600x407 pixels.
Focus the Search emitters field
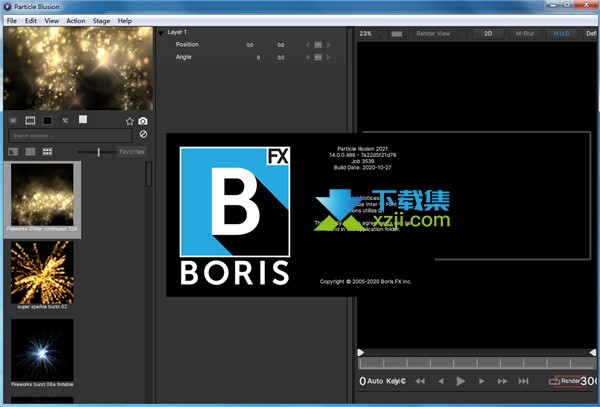pyautogui.click(x=70, y=135)
